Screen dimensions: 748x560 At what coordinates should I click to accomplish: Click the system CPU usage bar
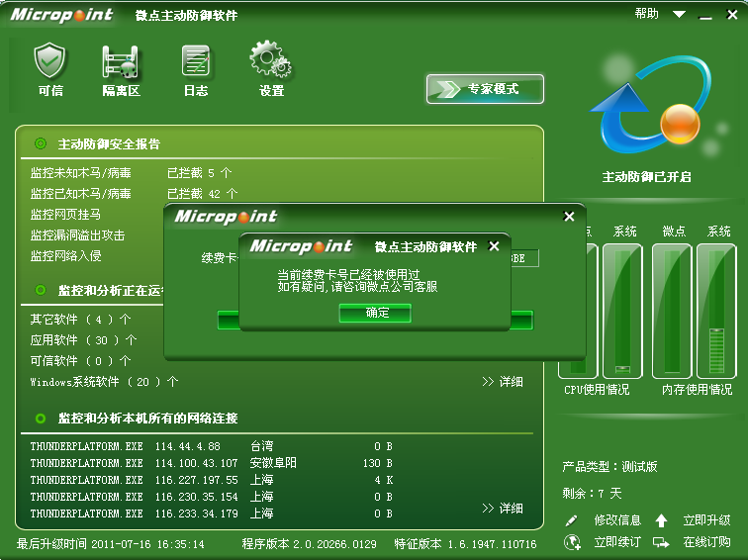tap(622, 311)
